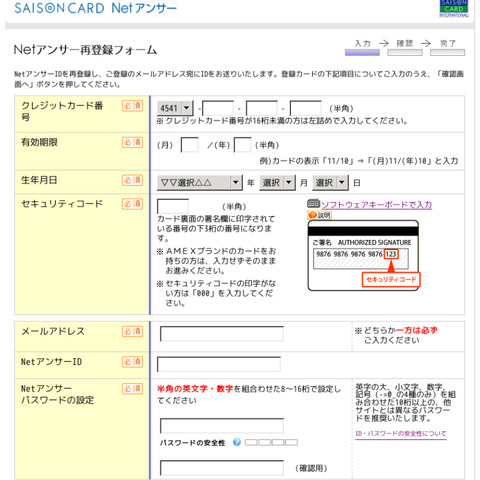Click ソフトウェアキーボードで入力 link
Viewport: 480px width, 480px height.
(376, 205)
